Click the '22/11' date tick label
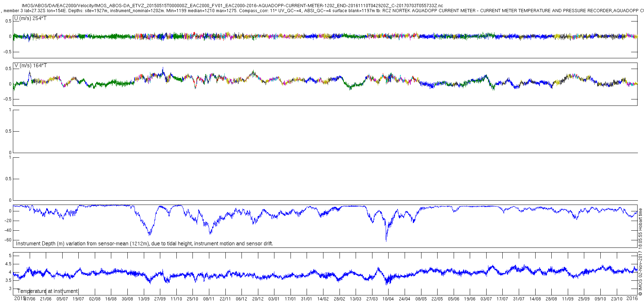Viewport: 644px width, 304px height. pos(225,299)
